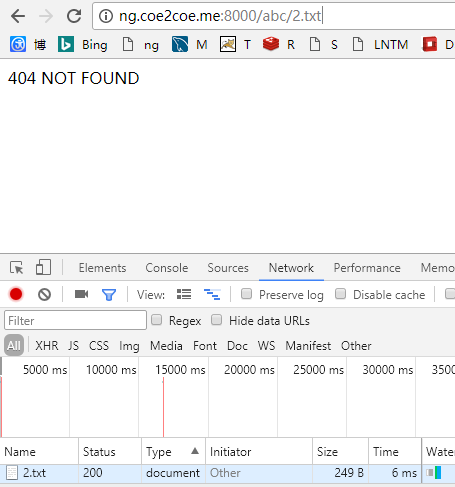Switch to the Console tab
The width and height of the screenshot is (455, 487).
[x=167, y=268]
